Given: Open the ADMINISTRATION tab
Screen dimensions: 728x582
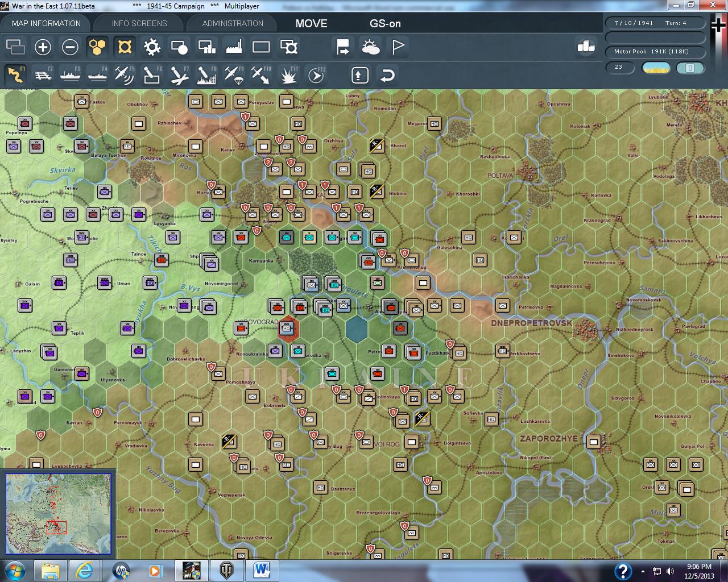Looking at the screenshot, I should coord(233,23).
